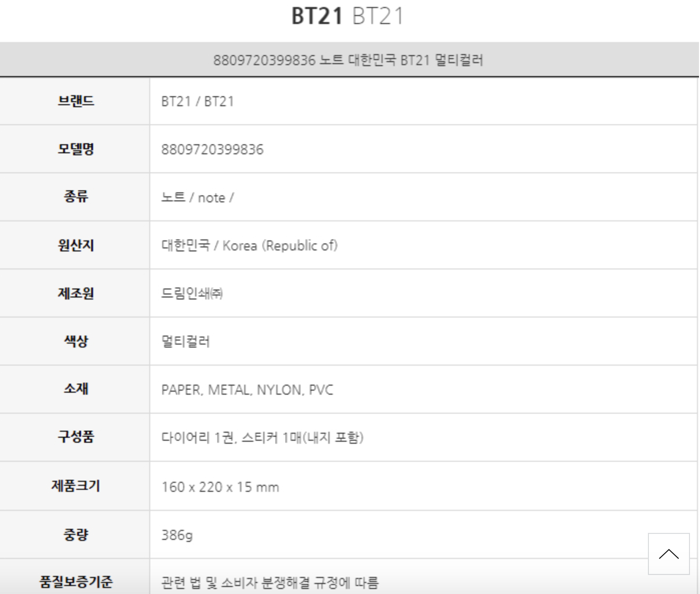Screen dimensions: 700x594
Task: Click the 브랜드 row label
Action: 76,101
